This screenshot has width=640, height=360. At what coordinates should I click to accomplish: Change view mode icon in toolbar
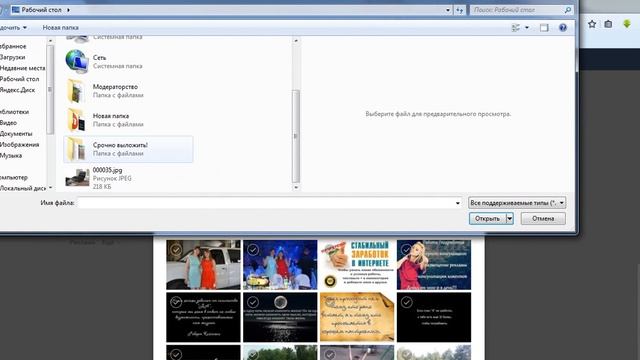516,28
